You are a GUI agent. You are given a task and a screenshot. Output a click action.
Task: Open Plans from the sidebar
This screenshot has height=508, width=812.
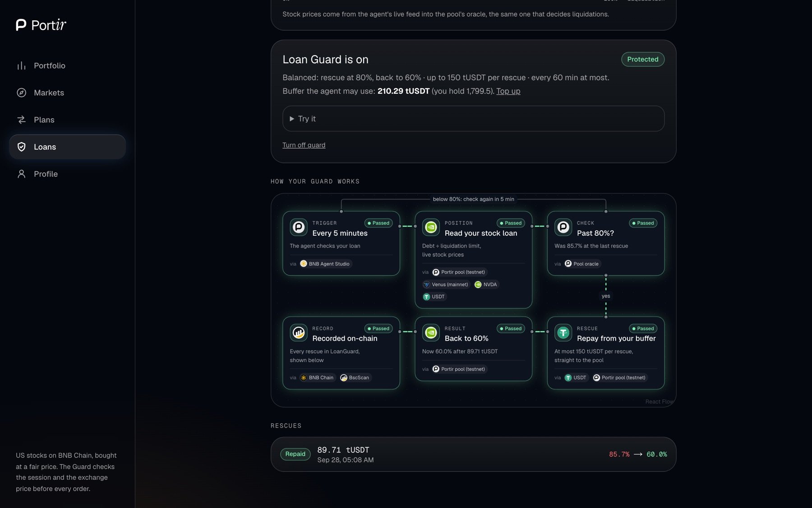click(67, 120)
